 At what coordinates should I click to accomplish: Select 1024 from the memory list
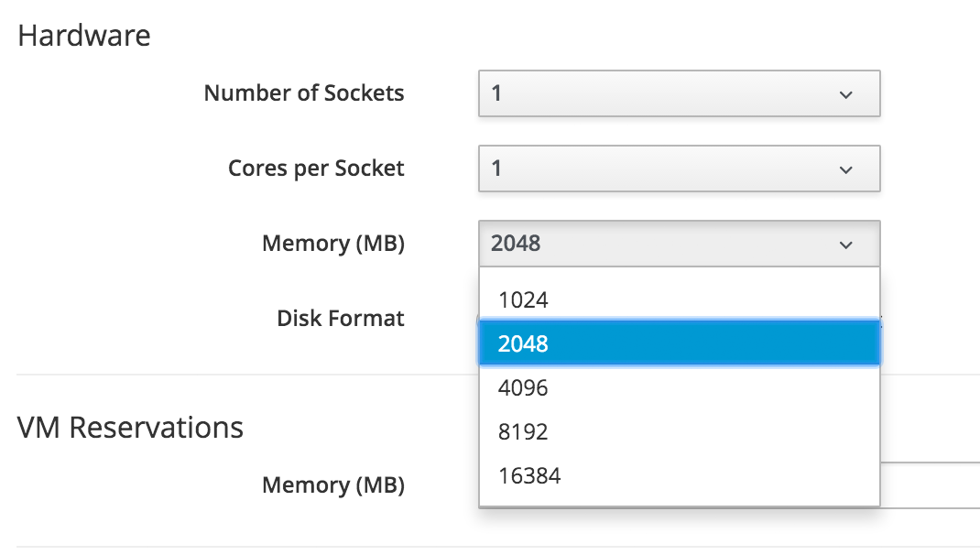click(523, 299)
